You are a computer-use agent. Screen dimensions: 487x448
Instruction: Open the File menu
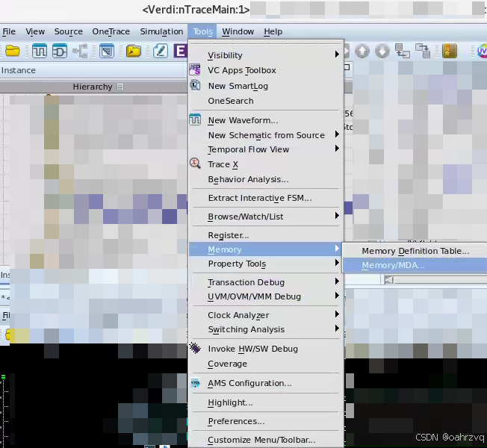point(9,31)
